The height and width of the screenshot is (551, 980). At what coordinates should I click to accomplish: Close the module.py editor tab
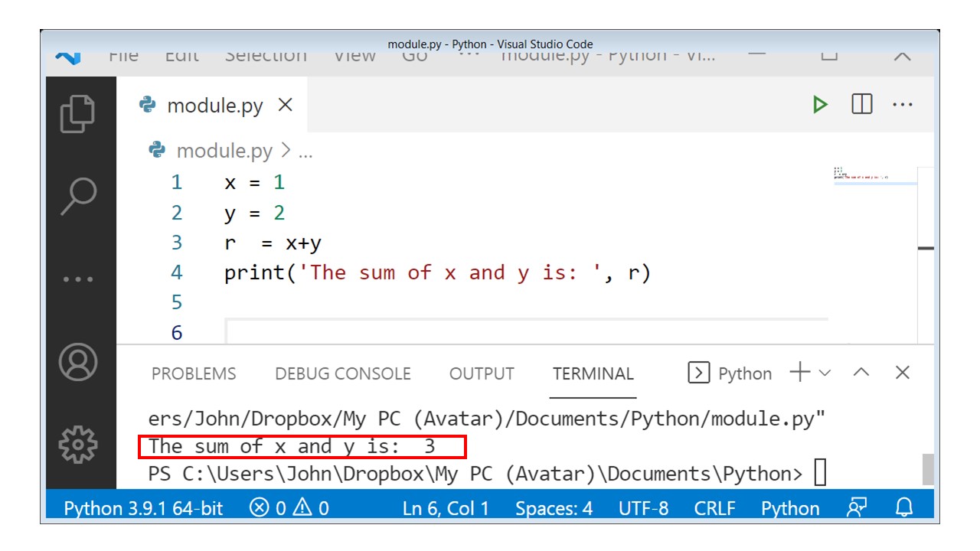point(286,105)
